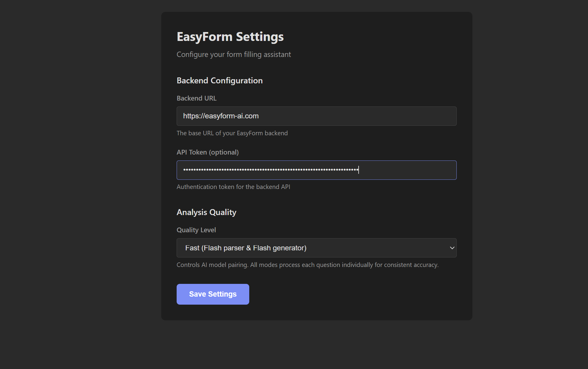588x369 pixels.
Task: Click the 'Authentication token for the backend API' hint
Action: point(233,187)
